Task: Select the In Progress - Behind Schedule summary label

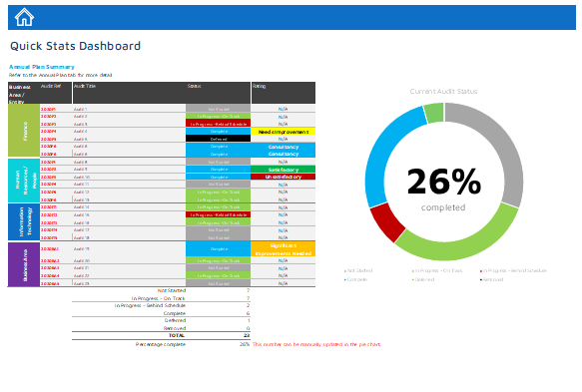Action: point(150,305)
